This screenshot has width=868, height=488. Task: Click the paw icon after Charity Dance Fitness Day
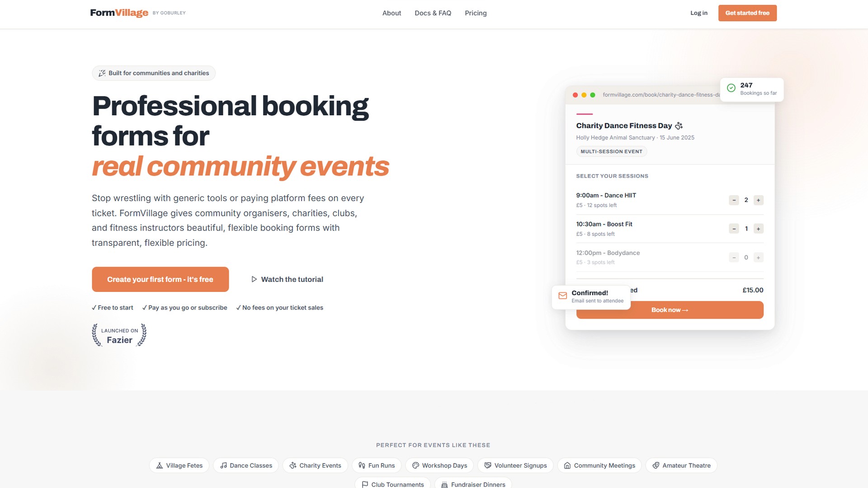tap(679, 126)
